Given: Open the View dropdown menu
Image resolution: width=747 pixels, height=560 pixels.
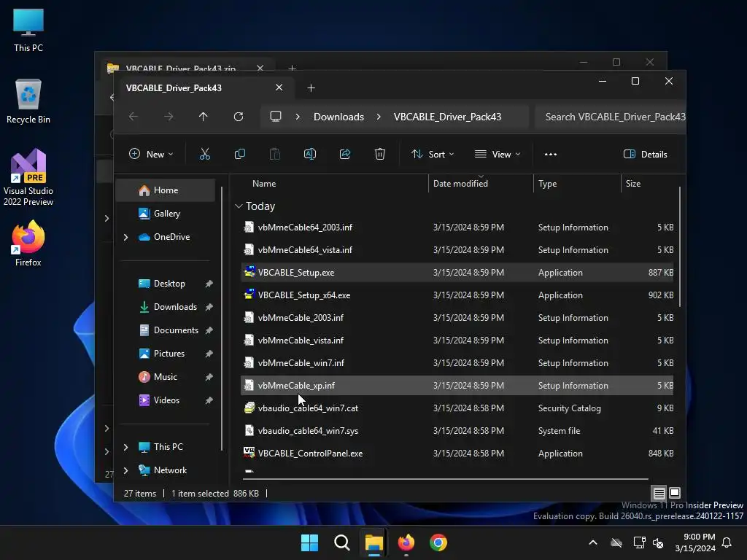Looking at the screenshot, I should pos(498,155).
